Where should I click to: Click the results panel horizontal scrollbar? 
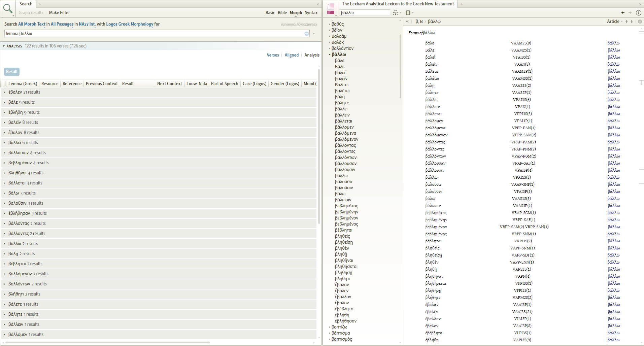[x=108, y=342]
